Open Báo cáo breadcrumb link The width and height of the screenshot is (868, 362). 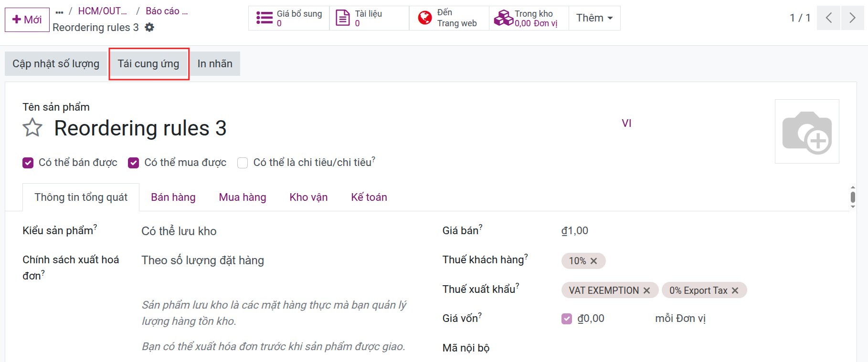[167, 11]
